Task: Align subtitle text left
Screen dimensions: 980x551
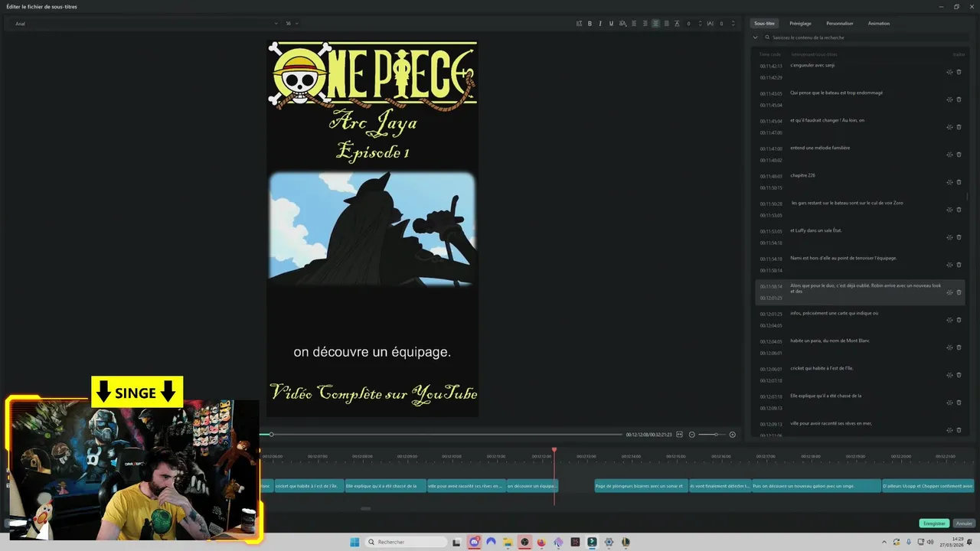Action: [634, 24]
